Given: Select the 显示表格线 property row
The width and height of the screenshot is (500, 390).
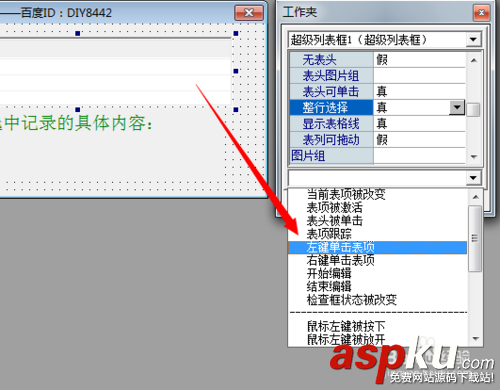Looking at the screenshot, I should pos(331,123).
